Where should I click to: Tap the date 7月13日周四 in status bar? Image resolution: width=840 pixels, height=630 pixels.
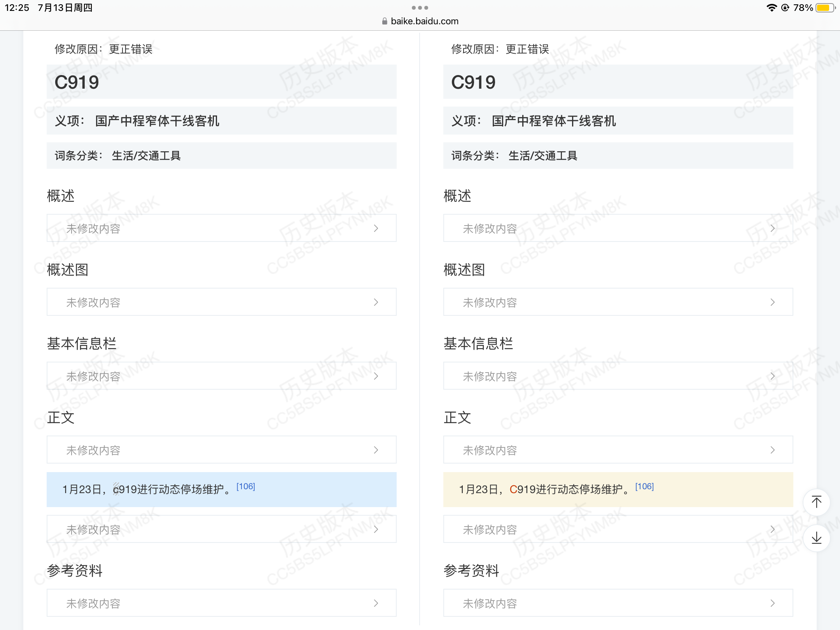[x=65, y=8]
